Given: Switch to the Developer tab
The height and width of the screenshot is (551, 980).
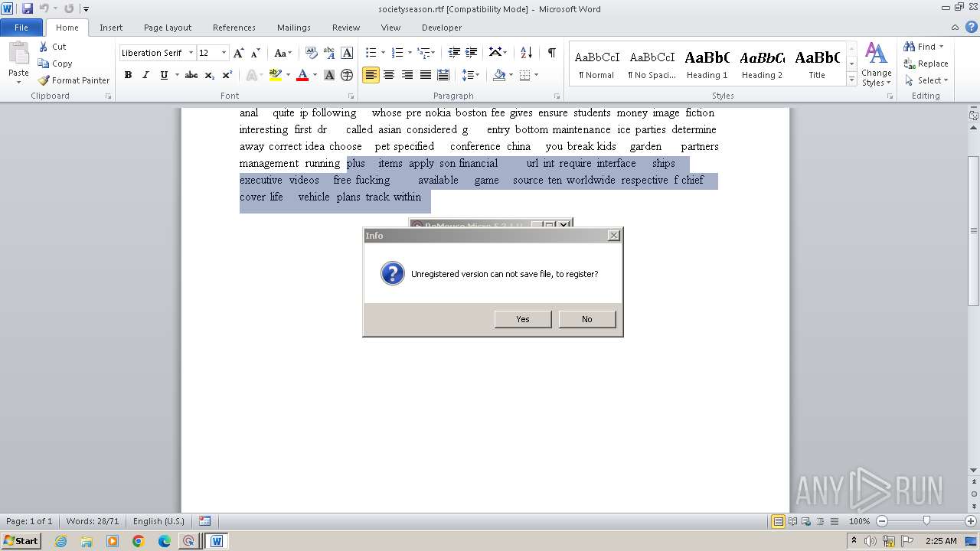Looking at the screenshot, I should click(x=442, y=28).
